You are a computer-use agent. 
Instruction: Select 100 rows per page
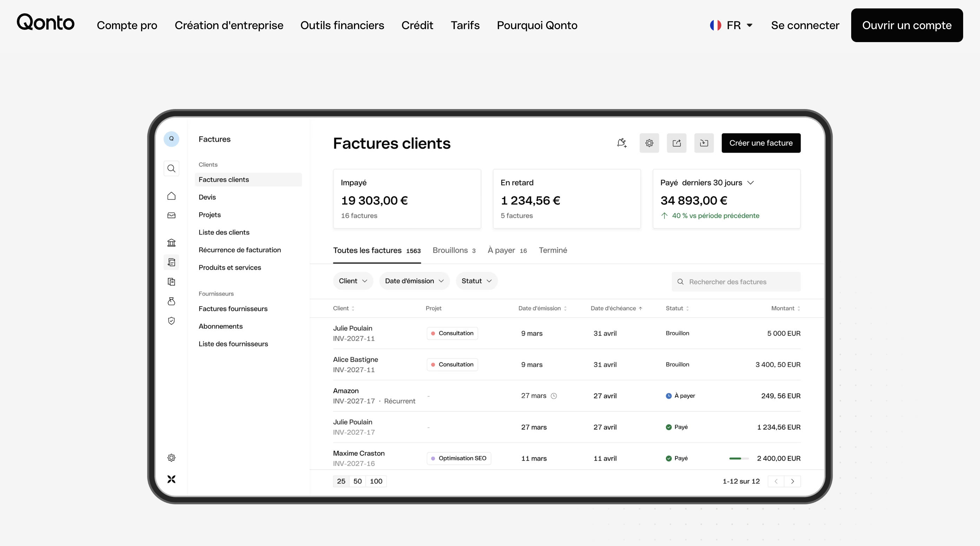tap(376, 481)
